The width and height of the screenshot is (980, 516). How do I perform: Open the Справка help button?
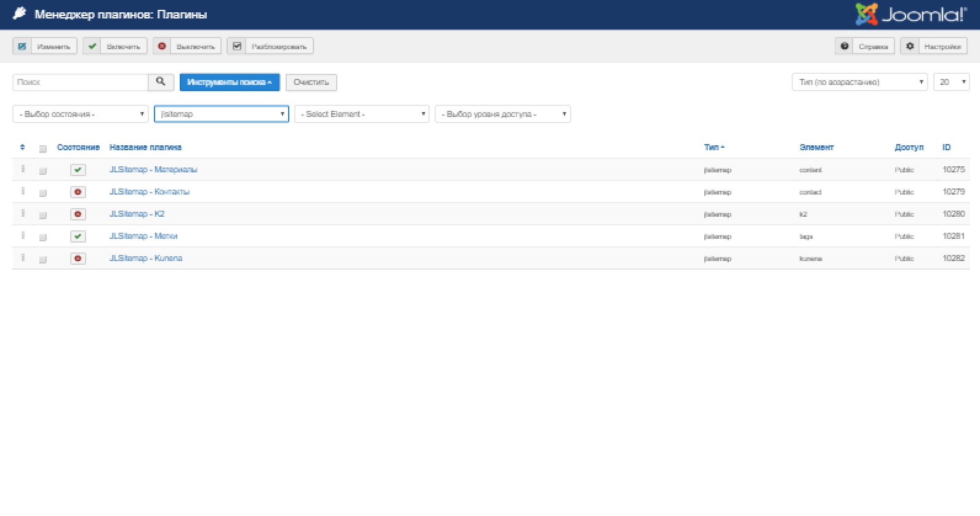point(865,46)
